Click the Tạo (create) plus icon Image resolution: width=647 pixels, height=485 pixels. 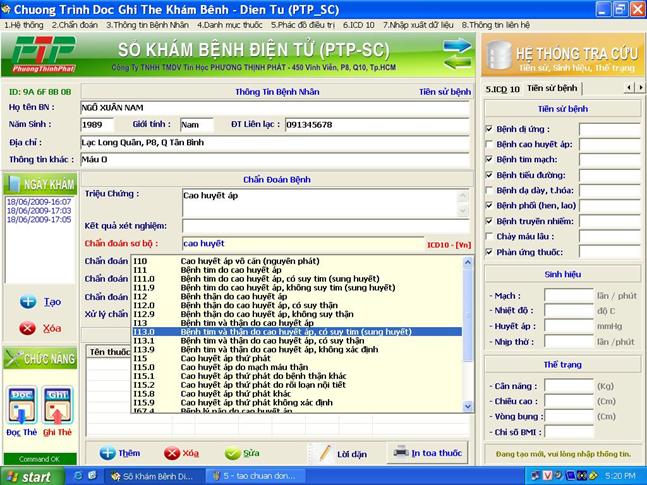coord(27,301)
